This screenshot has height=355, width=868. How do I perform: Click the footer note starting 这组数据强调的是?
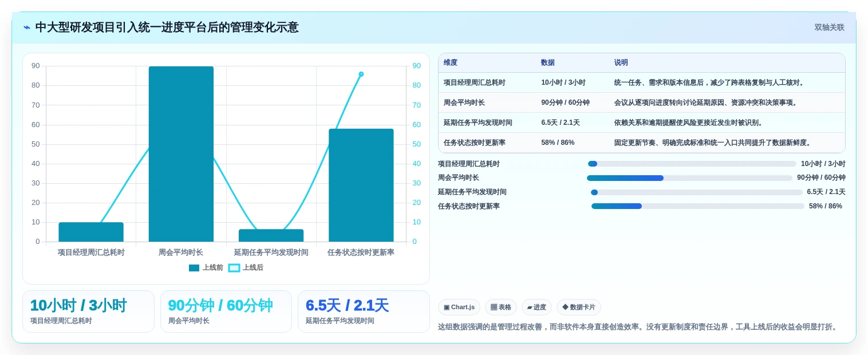638,327
